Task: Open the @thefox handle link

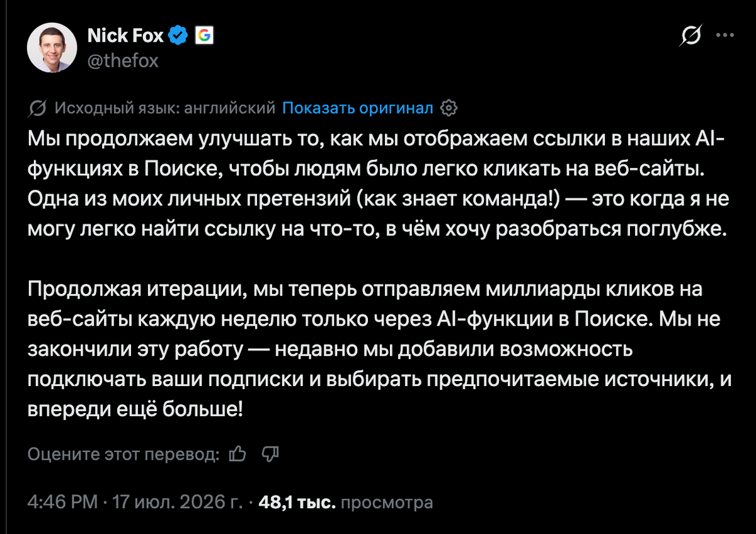Action: coord(122,60)
